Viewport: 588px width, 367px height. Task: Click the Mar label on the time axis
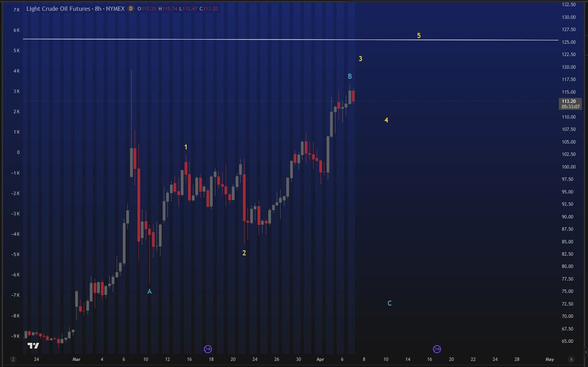click(76, 359)
